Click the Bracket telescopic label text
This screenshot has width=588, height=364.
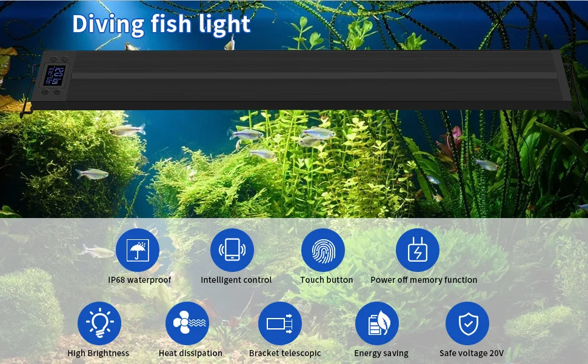click(x=285, y=353)
